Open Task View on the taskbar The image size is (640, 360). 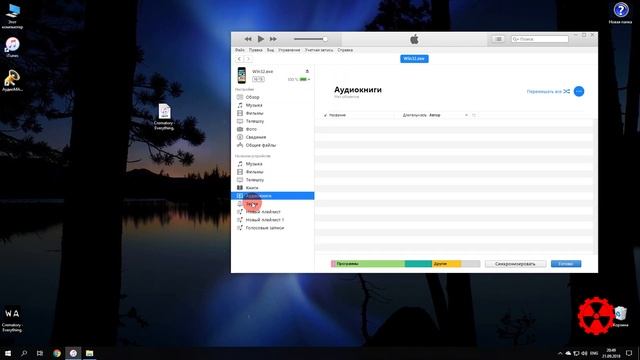pyautogui.click(x=40, y=353)
